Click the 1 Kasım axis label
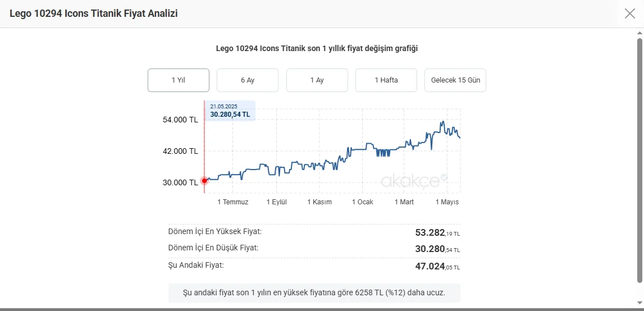This screenshot has width=644, height=311. click(x=320, y=202)
